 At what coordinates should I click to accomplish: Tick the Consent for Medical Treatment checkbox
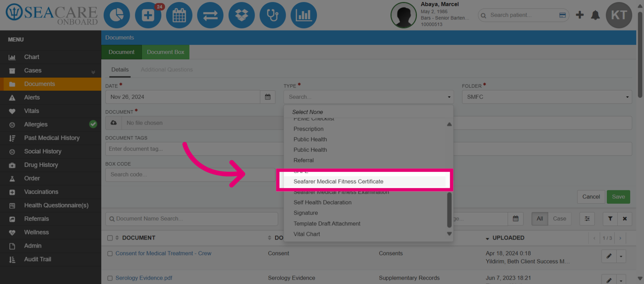pos(110,254)
